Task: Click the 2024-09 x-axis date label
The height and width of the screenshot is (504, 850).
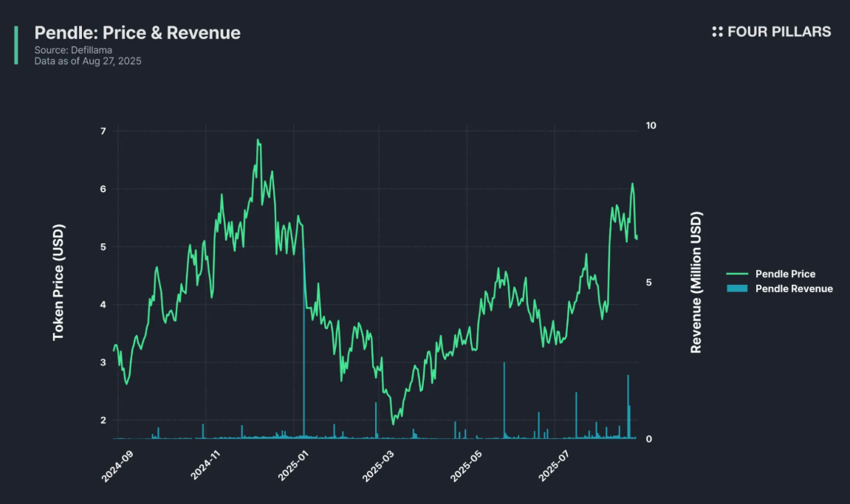Action: [x=118, y=466]
